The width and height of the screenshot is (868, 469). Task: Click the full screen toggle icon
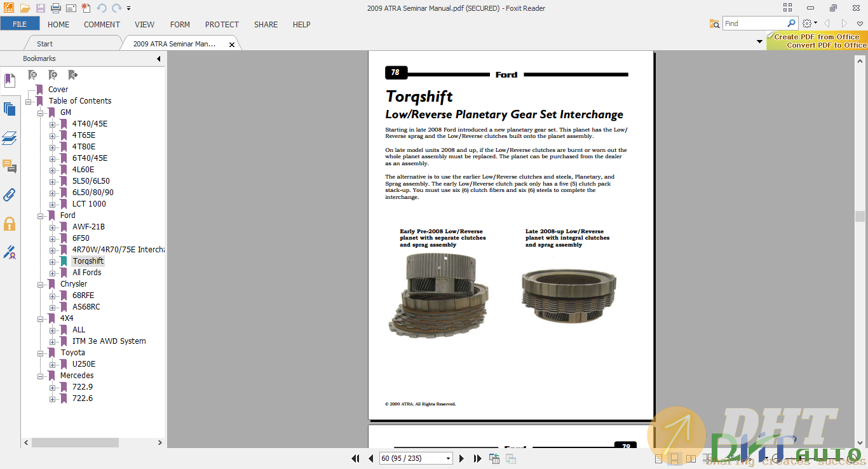(788, 8)
